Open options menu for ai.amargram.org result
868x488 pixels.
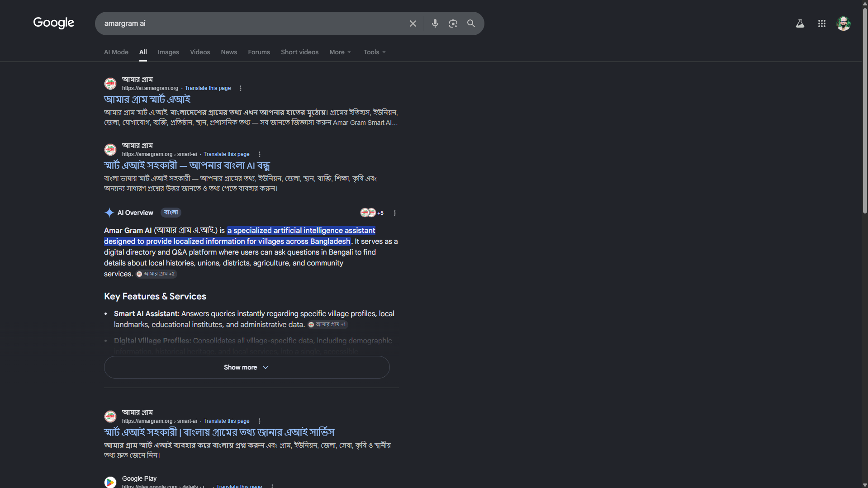pyautogui.click(x=241, y=88)
